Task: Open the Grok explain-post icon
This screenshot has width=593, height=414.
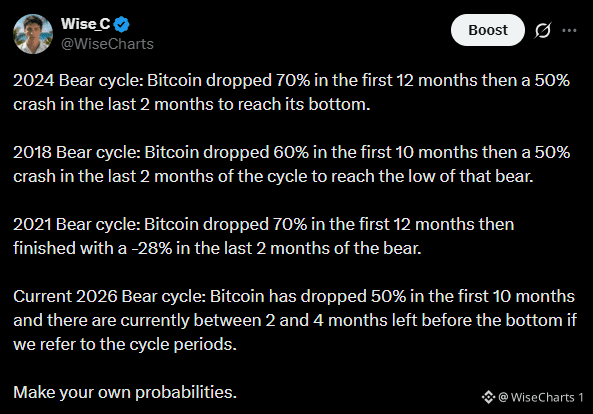Action: point(542,30)
